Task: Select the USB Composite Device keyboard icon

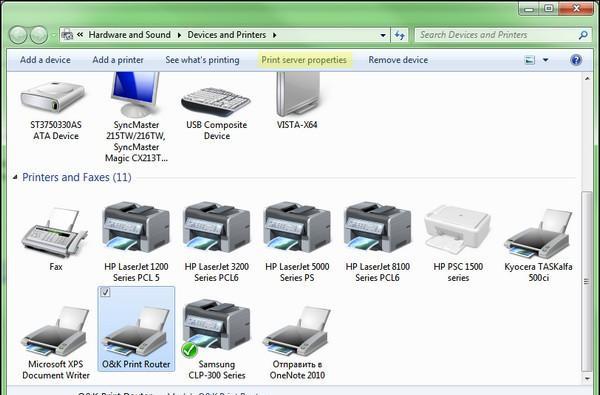Action: click(x=216, y=102)
